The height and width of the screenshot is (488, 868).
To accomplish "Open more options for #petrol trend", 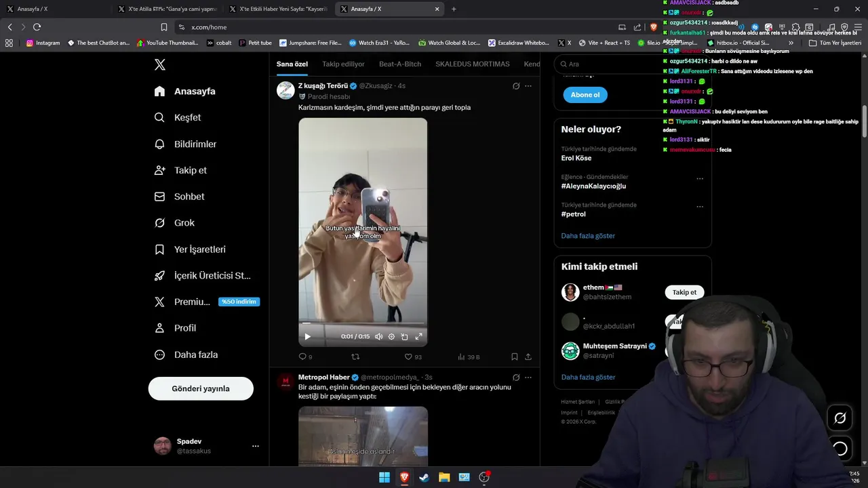I will [700, 207].
